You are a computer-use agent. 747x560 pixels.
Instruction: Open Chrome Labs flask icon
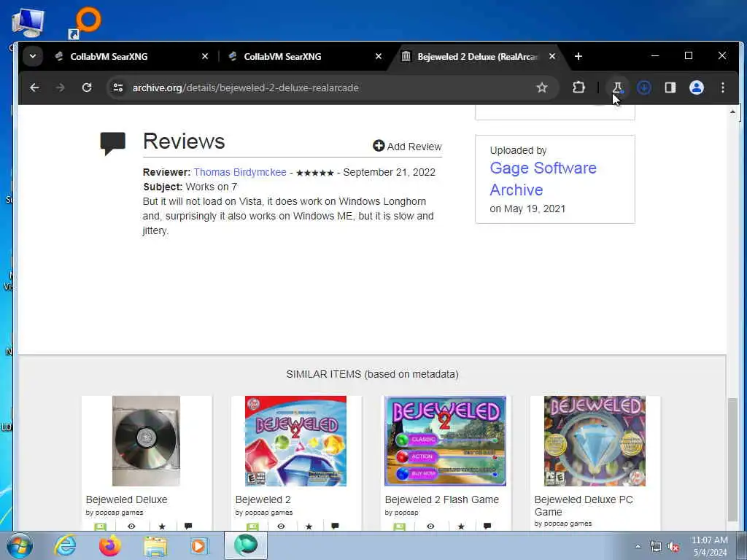tap(617, 87)
